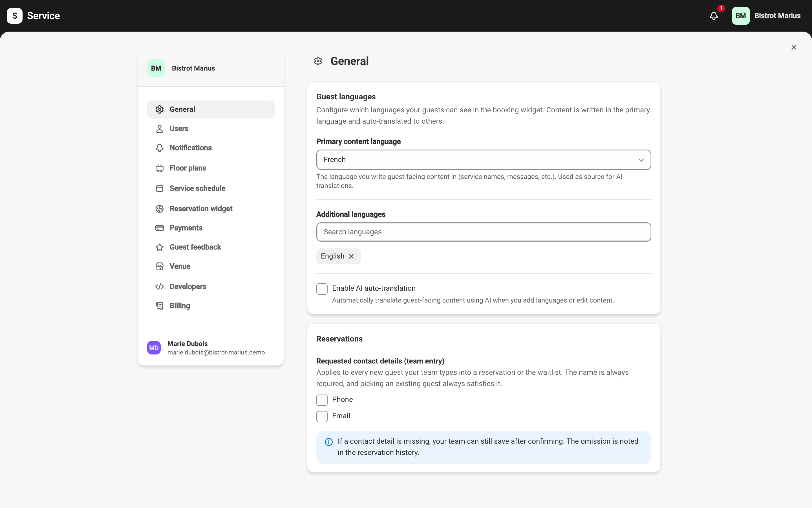Go to Venue settings

tap(211, 266)
